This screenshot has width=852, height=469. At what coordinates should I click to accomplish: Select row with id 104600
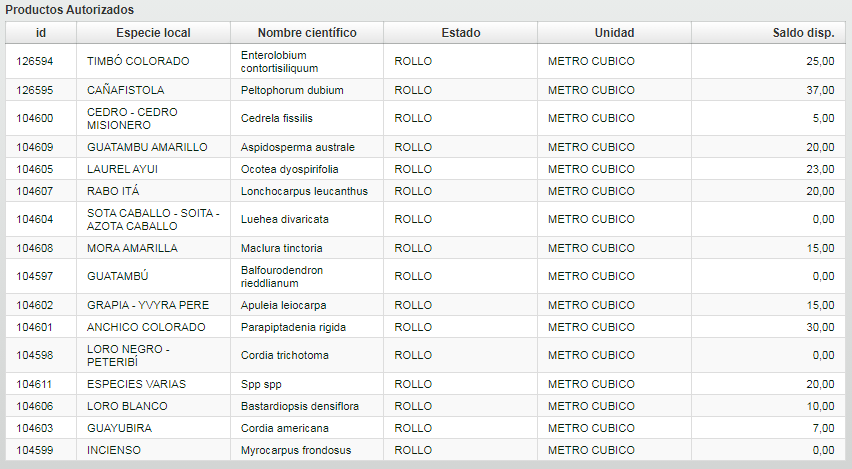coord(425,118)
